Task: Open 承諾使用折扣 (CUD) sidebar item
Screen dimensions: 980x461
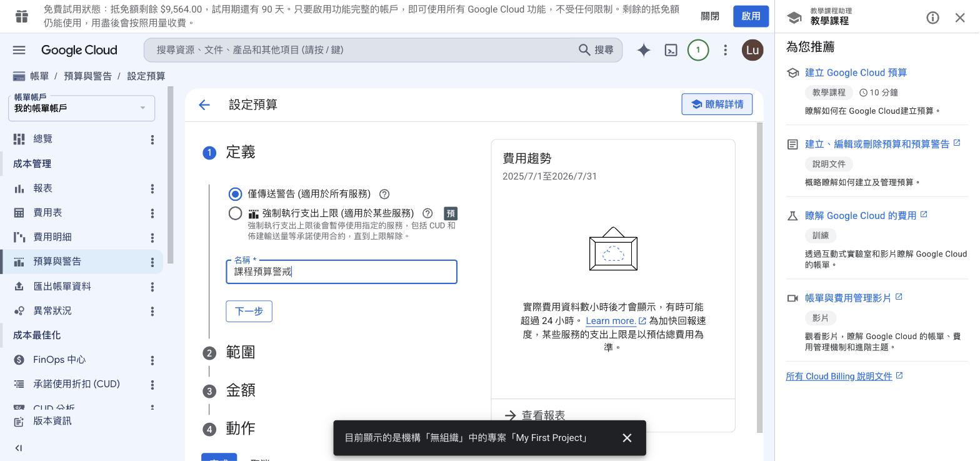Action: click(76, 384)
